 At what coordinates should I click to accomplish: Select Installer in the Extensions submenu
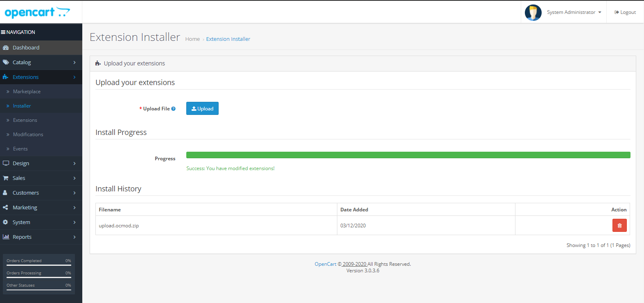pyautogui.click(x=41, y=106)
